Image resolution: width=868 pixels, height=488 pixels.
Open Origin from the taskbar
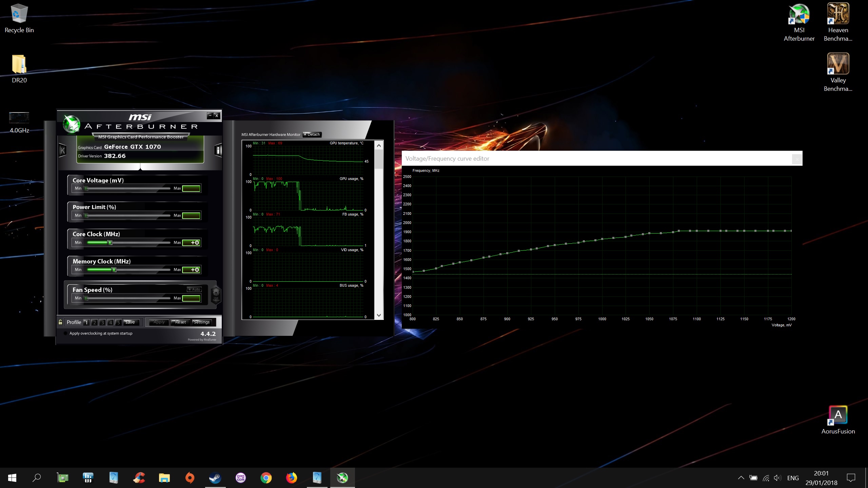coord(190,478)
